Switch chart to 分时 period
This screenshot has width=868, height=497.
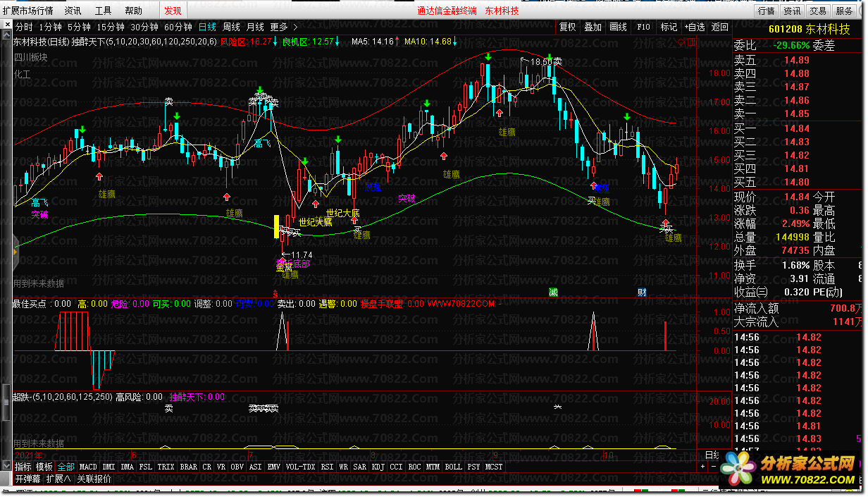pos(24,27)
